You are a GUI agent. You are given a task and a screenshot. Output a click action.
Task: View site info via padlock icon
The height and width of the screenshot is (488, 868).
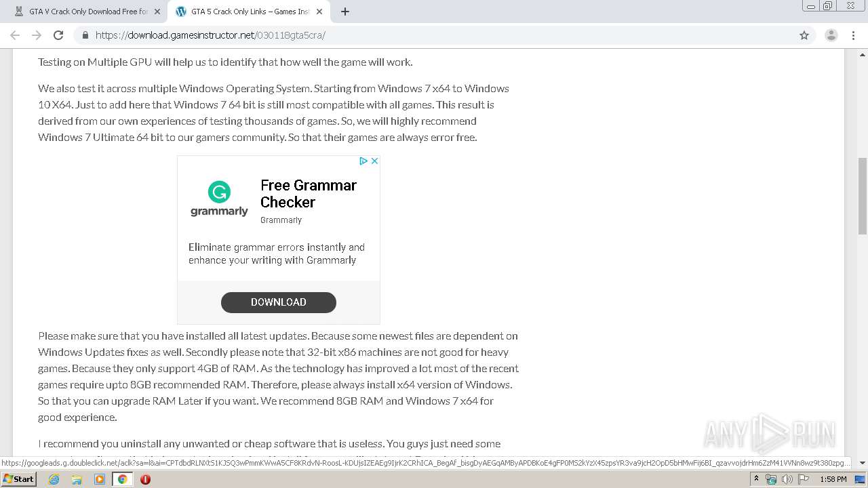point(85,35)
